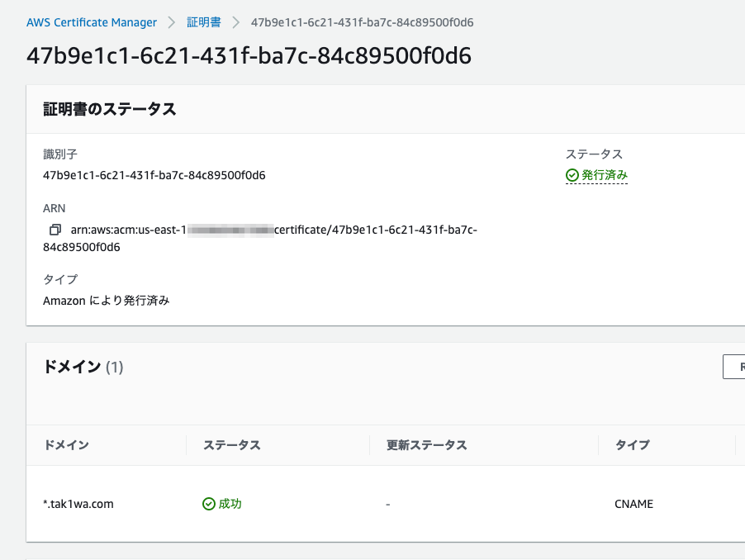Viewport: 745px width, 560px height.
Task: Go back to the 証明書 breadcrumb page
Action: click(x=204, y=22)
